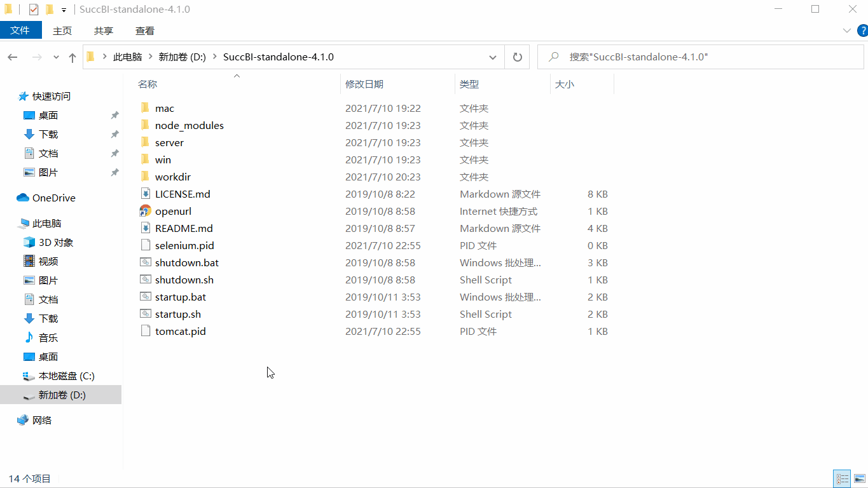The image size is (868, 488).
Task: Click the 音乐 music note icon
Action: tap(29, 337)
